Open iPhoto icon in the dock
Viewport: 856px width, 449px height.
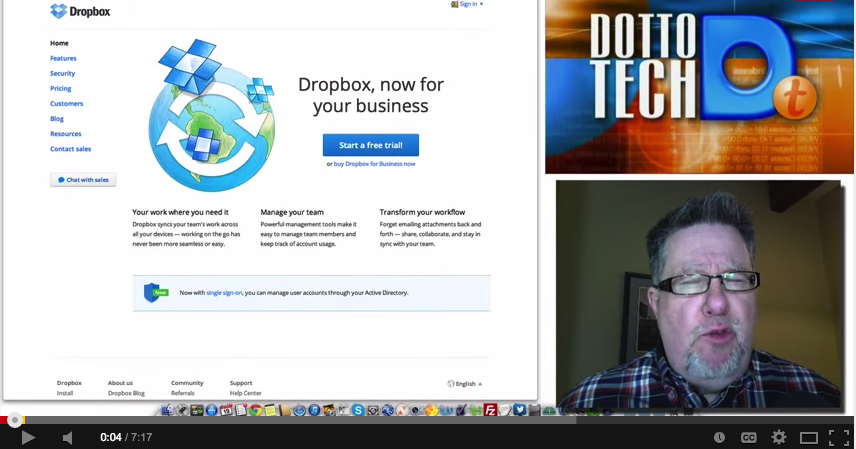click(x=329, y=410)
